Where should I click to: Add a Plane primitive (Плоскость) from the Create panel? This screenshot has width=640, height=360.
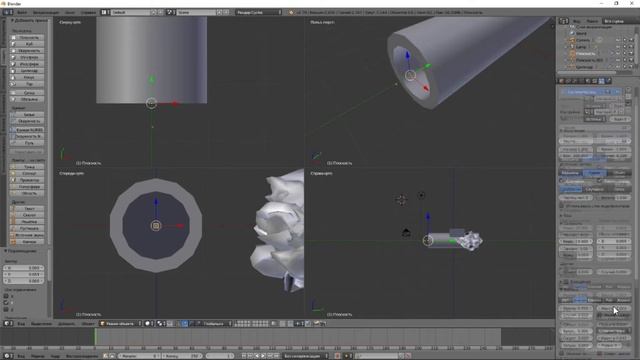[x=28, y=37]
